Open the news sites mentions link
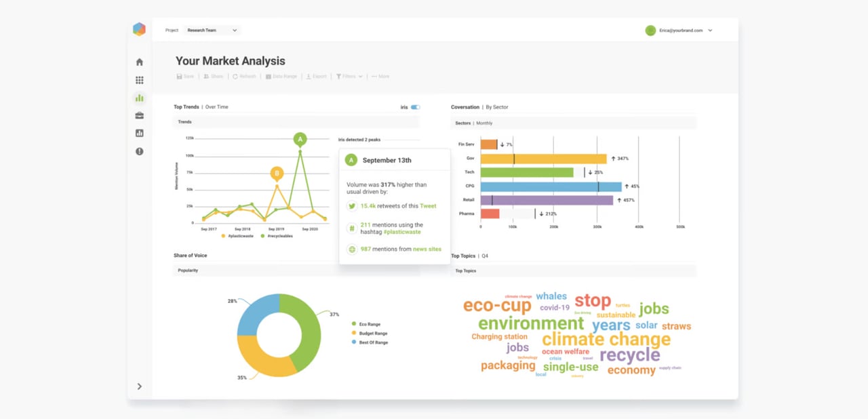This screenshot has height=419, width=868. click(x=428, y=249)
